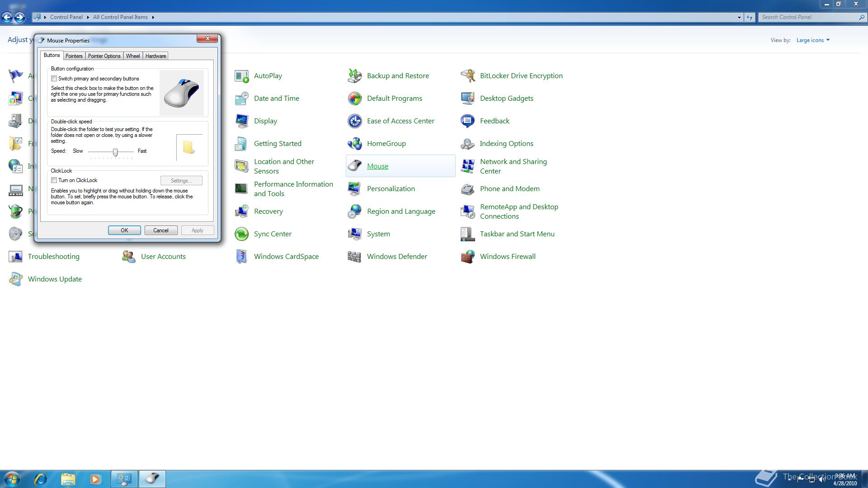Click the Default Programs icon
This screenshot has width=868, height=488.
(355, 99)
